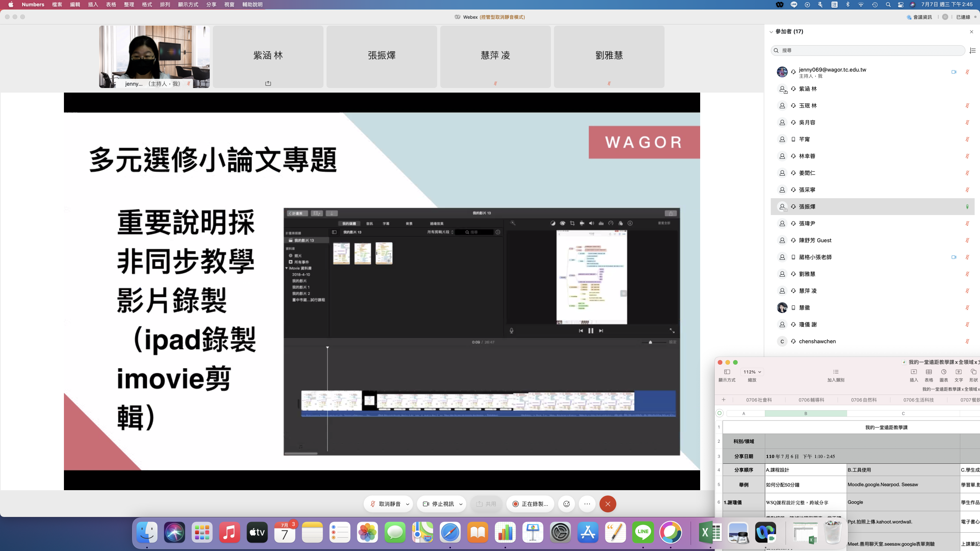Expand the audio options arrow beside 取消靜音
Screen dimensions: 980x551
408,504
